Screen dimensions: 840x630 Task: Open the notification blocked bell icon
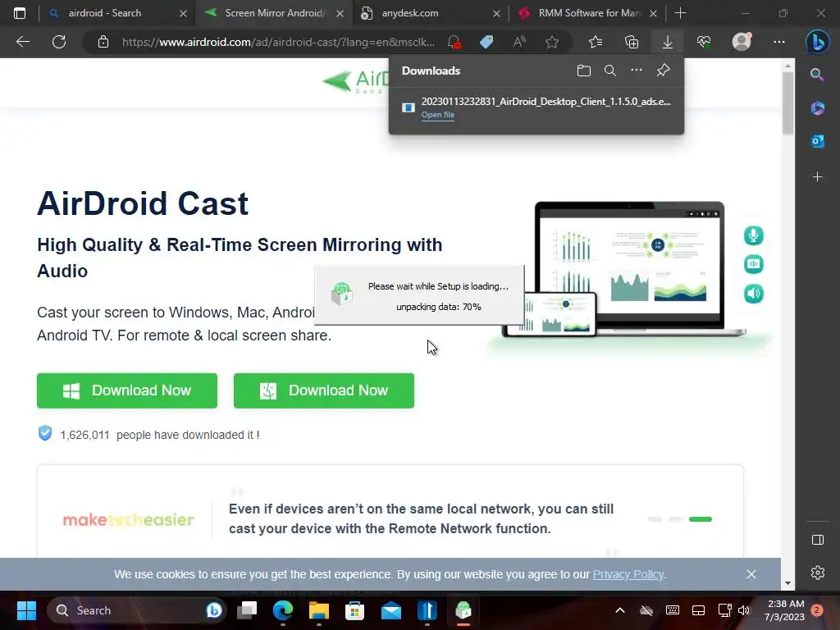click(454, 42)
